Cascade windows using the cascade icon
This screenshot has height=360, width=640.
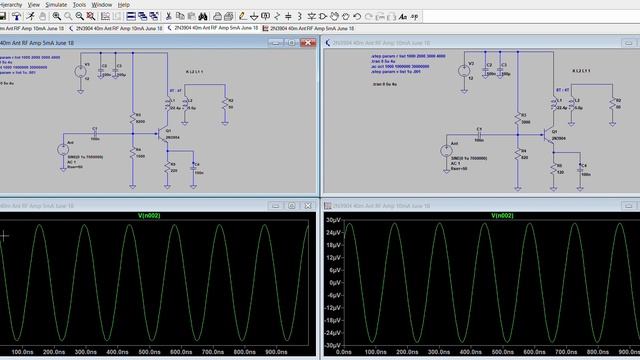(x=142, y=16)
